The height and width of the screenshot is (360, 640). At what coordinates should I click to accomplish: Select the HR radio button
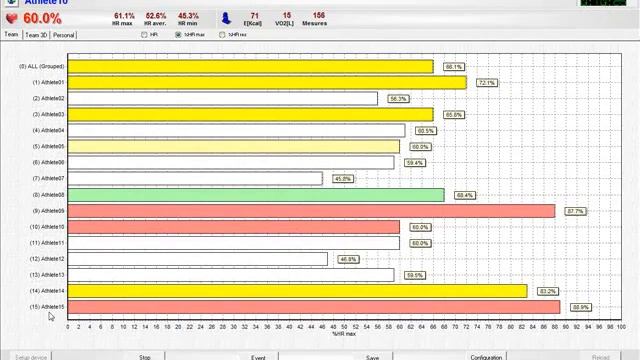coord(144,35)
